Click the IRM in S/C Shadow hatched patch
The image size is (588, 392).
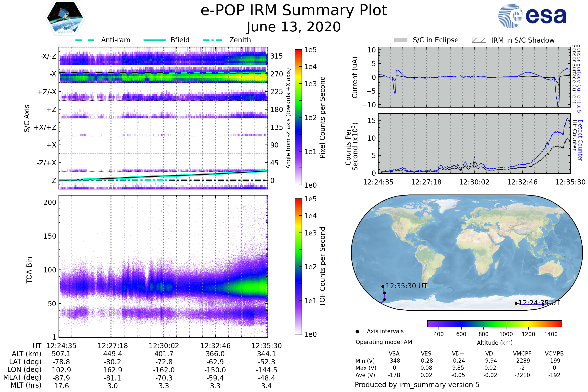coord(479,40)
